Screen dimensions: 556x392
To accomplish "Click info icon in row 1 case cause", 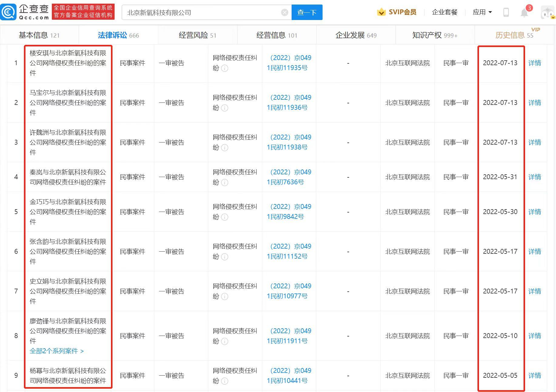I will tap(225, 68).
